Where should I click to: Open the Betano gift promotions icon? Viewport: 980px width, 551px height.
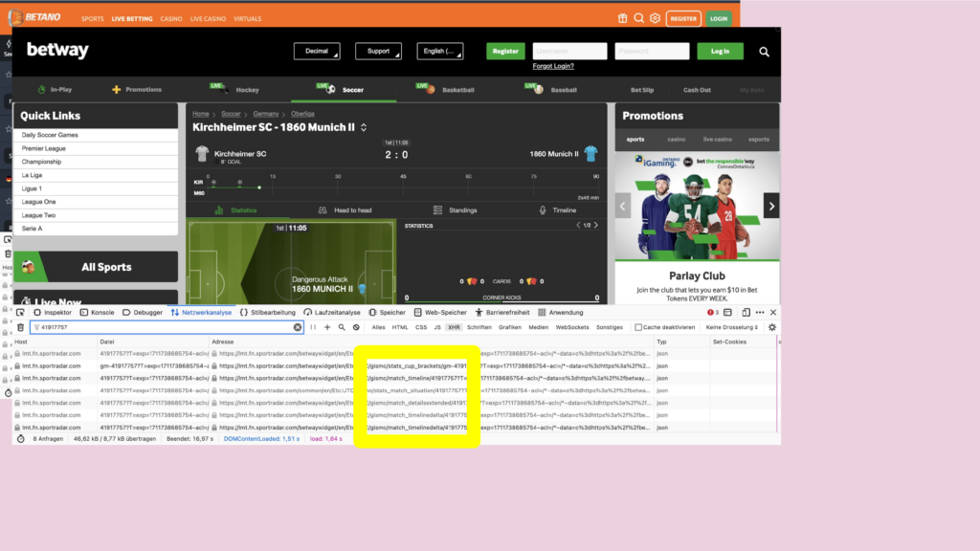(x=622, y=18)
